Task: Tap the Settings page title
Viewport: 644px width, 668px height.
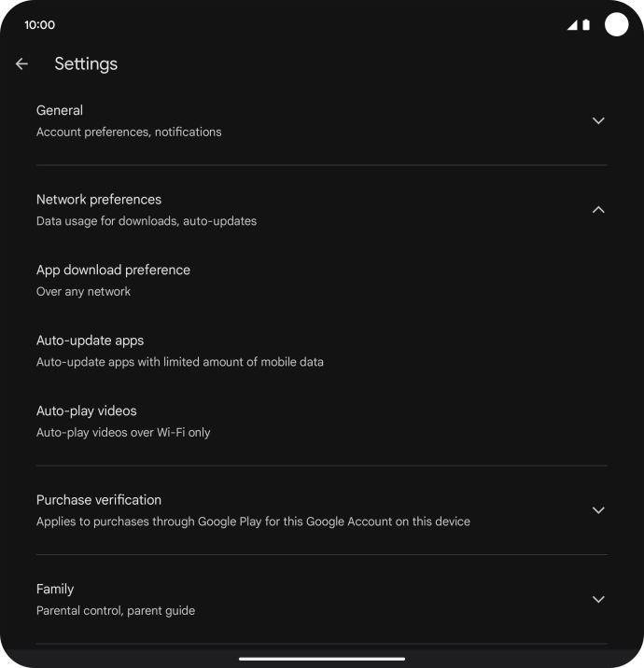Action: click(86, 64)
